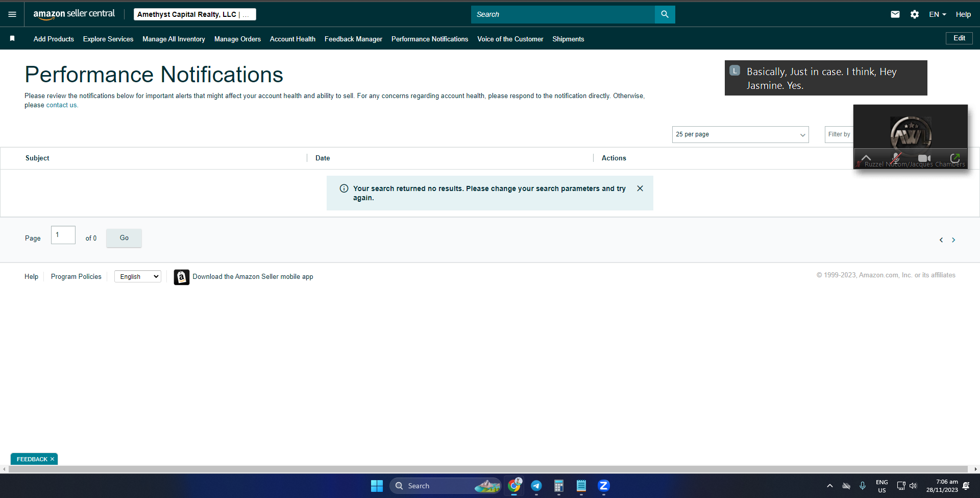The height and width of the screenshot is (498, 980).
Task: Open Notepad from the taskbar
Action: [581, 486]
